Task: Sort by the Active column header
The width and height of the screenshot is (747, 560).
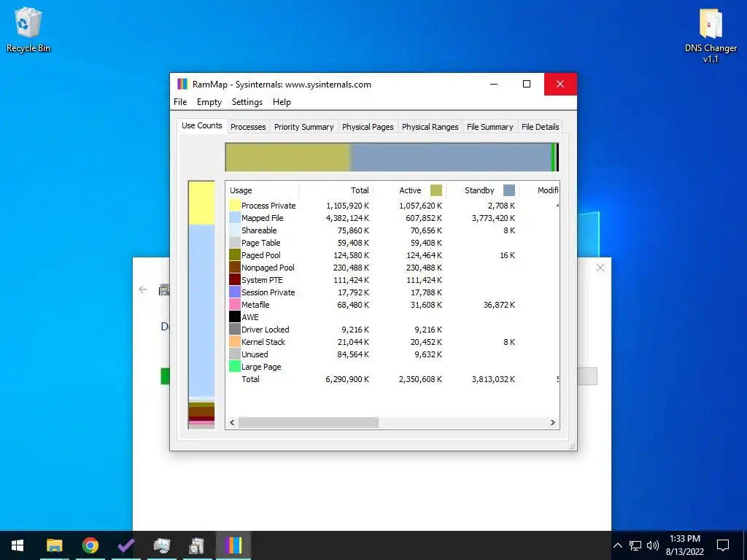Action: pyautogui.click(x=409, y=190)
